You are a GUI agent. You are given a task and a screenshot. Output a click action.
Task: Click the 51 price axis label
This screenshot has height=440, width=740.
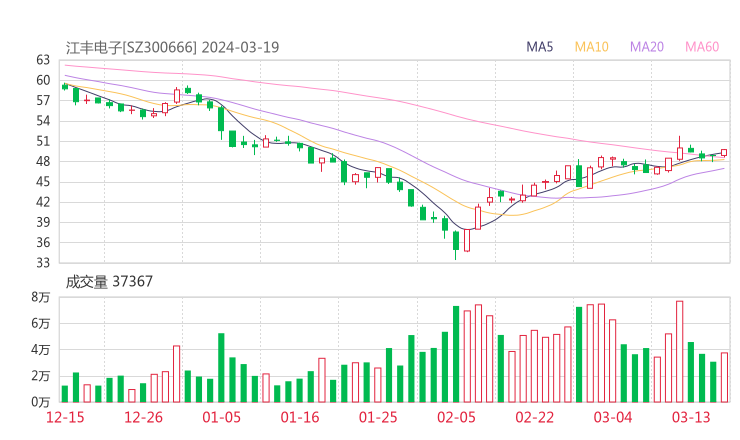point(43,141)
